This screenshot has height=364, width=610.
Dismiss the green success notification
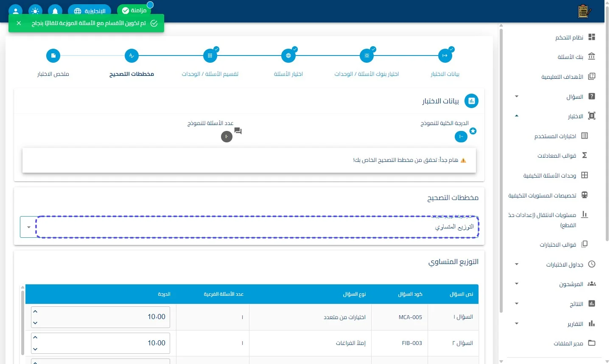19,23
